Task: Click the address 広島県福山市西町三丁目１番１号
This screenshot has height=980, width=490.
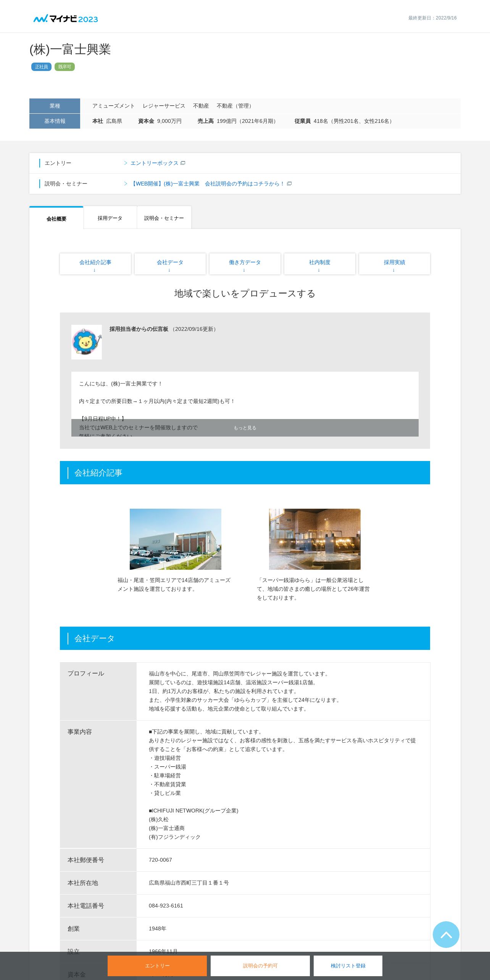Action: (x=189, y=883)
